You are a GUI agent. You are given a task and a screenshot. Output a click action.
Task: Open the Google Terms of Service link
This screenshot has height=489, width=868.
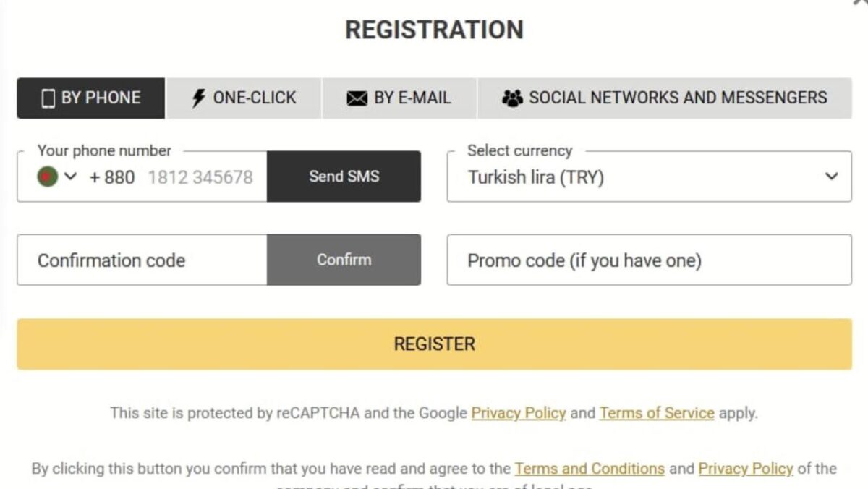[x=657, y=414]
